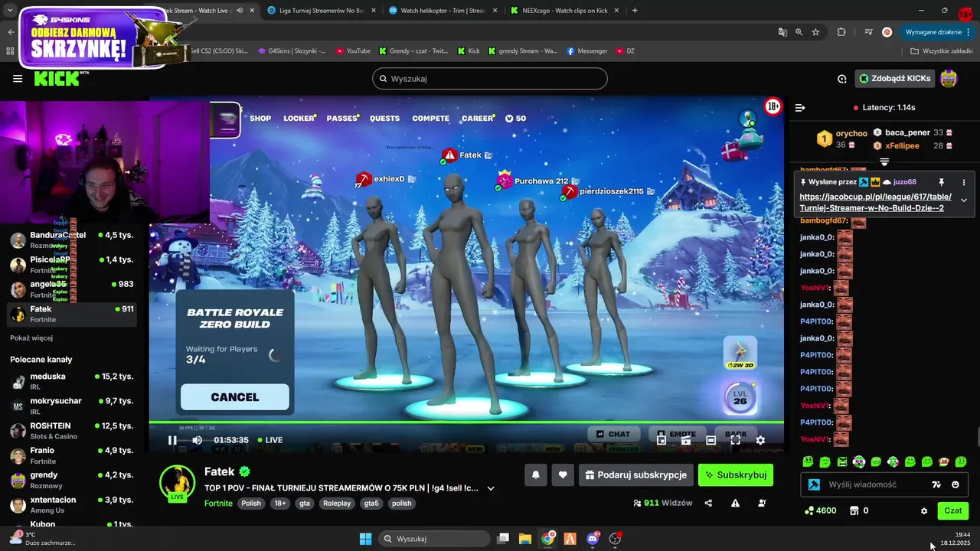Viewport: 980px width, 551px height.
Task: Open the video player settings gear
Action: point(760,440)
